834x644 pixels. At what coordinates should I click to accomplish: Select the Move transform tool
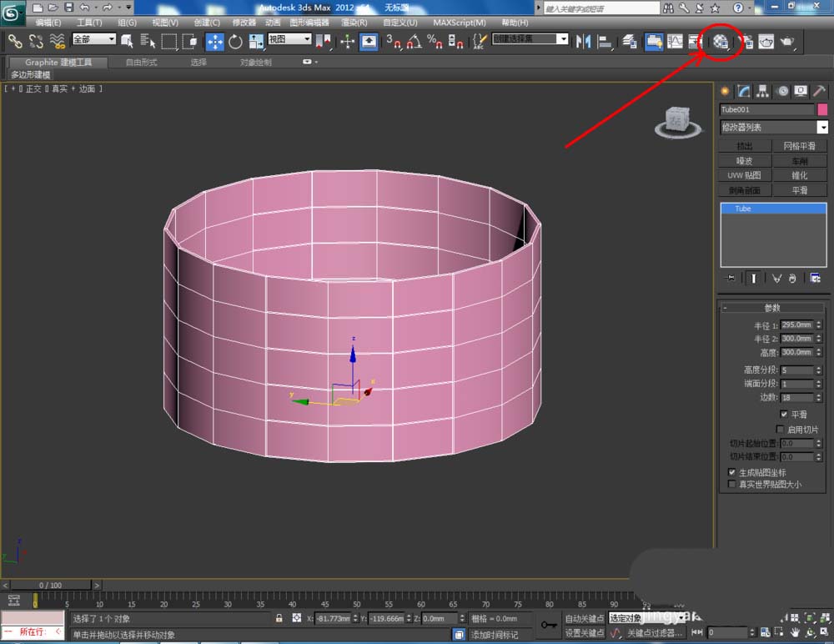pos(215,42)
